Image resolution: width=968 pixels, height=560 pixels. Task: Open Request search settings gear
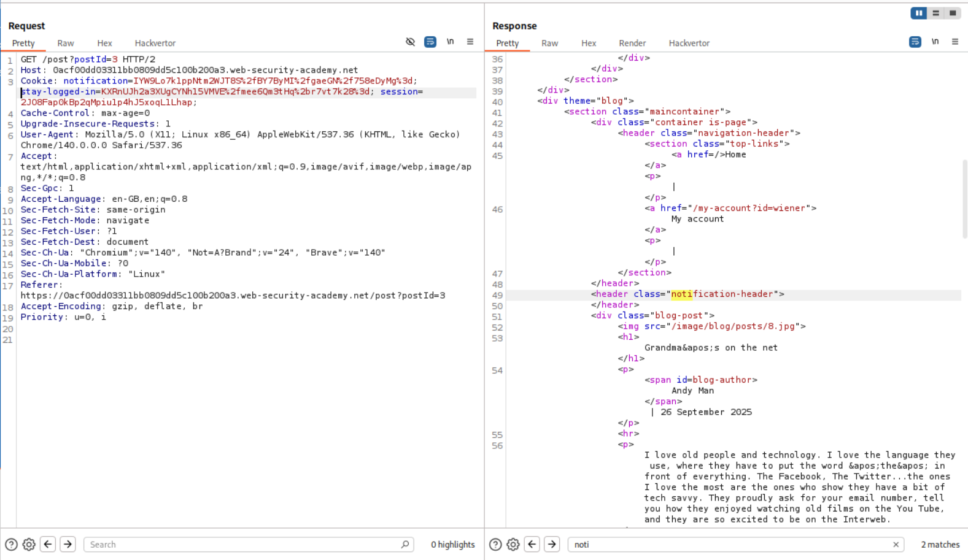tap(29, 544)
